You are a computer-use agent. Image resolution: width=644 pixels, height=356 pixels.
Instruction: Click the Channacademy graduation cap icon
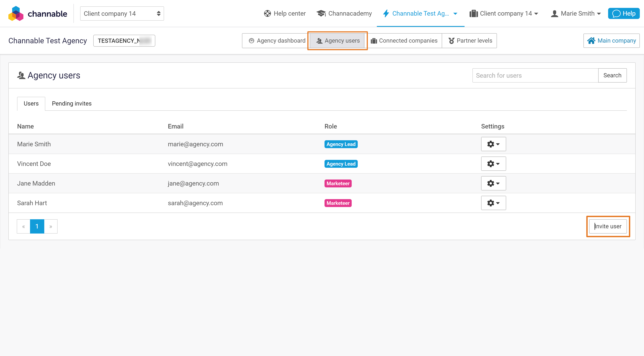point(321,13)
